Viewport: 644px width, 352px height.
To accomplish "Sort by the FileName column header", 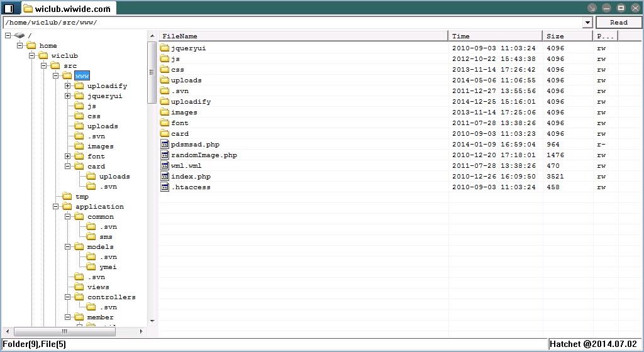I will 304,36.
